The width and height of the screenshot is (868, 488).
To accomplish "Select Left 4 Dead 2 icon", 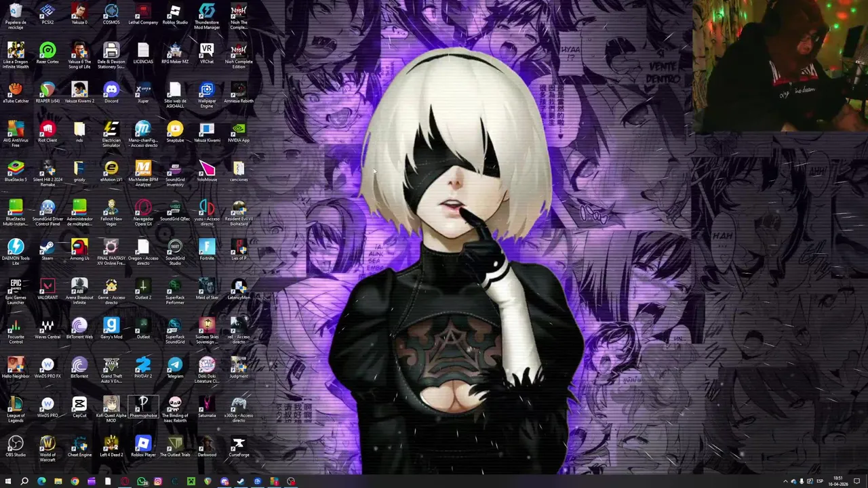I will click(111, 447).
